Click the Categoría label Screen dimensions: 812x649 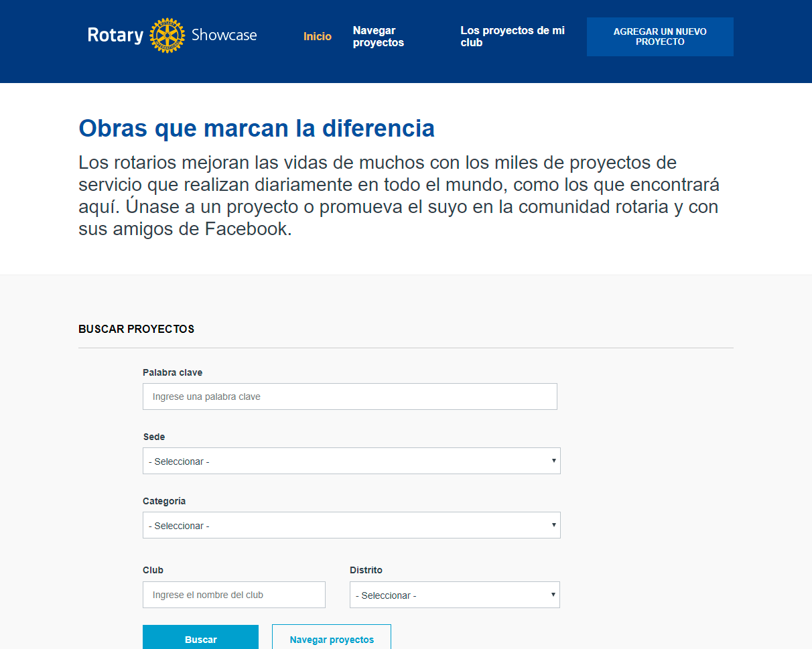tap(164, 501)
